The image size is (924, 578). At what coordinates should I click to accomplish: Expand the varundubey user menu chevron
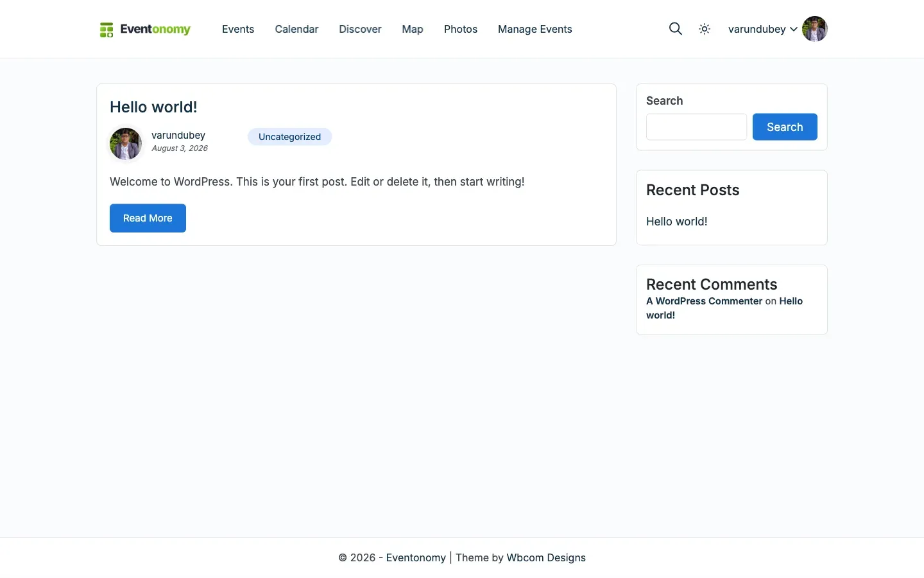[794, 29]
